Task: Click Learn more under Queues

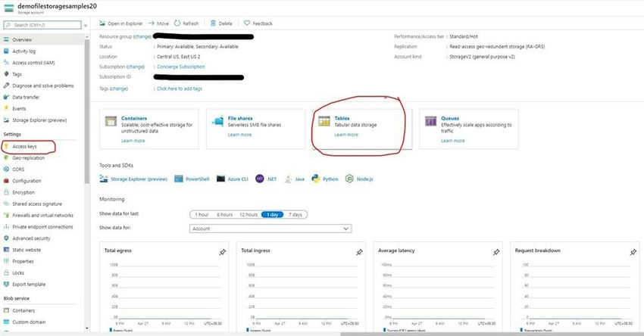Action: coord(453,141)
